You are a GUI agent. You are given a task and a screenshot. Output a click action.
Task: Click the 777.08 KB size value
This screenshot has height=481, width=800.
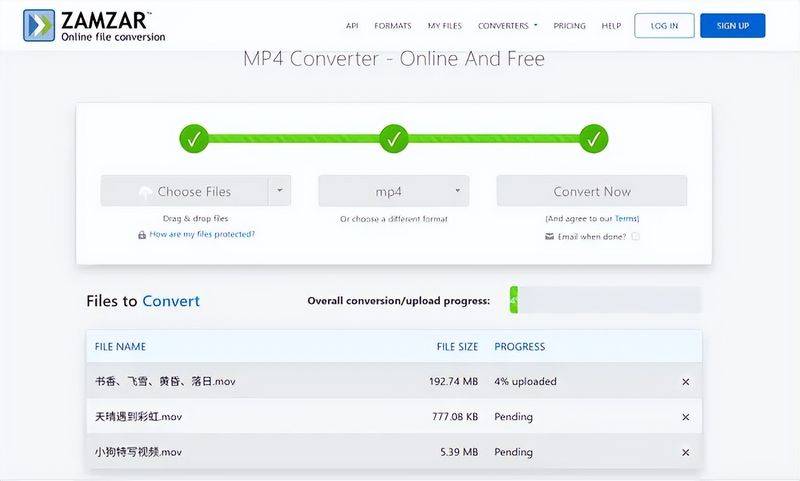pos(455,417)
